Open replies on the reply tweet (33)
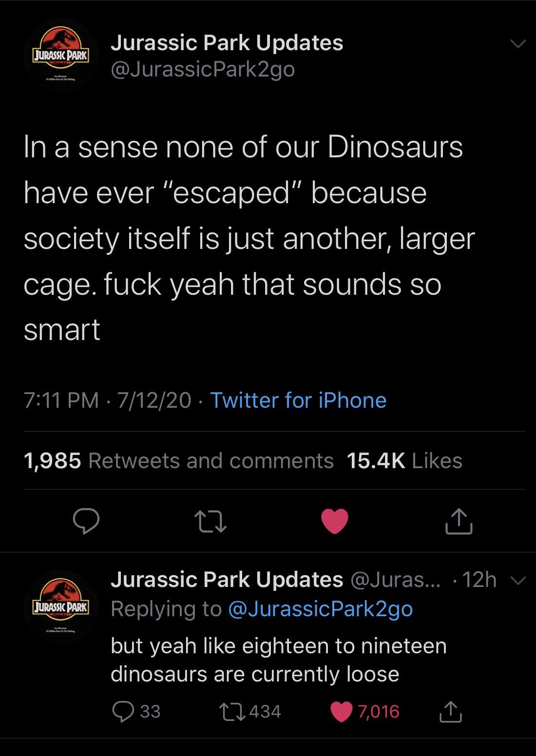Image resolution: width=536 pixels, height=756 pixels. 135,711
